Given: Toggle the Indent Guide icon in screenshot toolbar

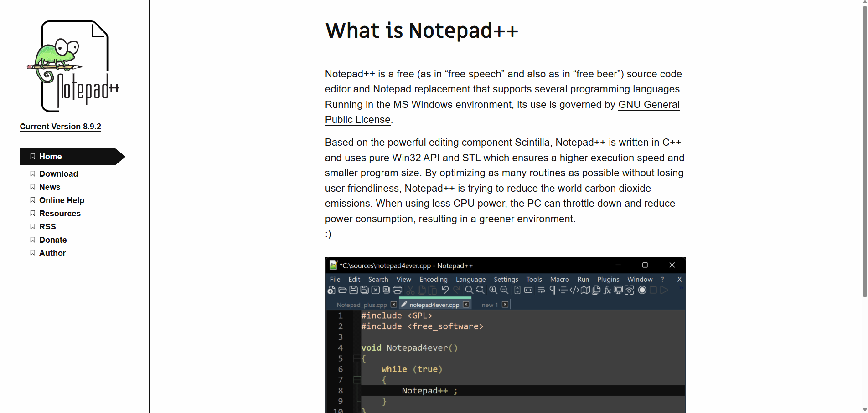Looking at the screenshot, I should (563, 290).
